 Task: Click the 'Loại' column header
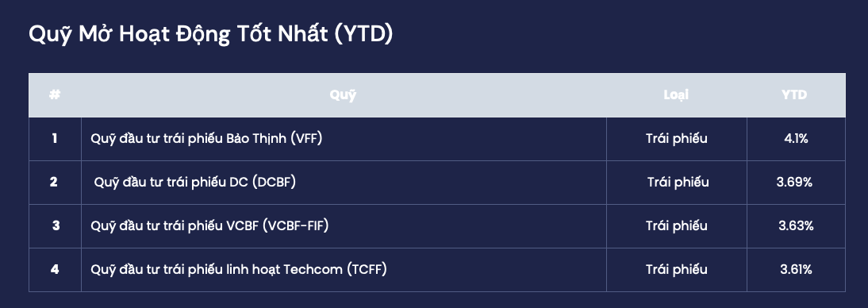(676, 94)
